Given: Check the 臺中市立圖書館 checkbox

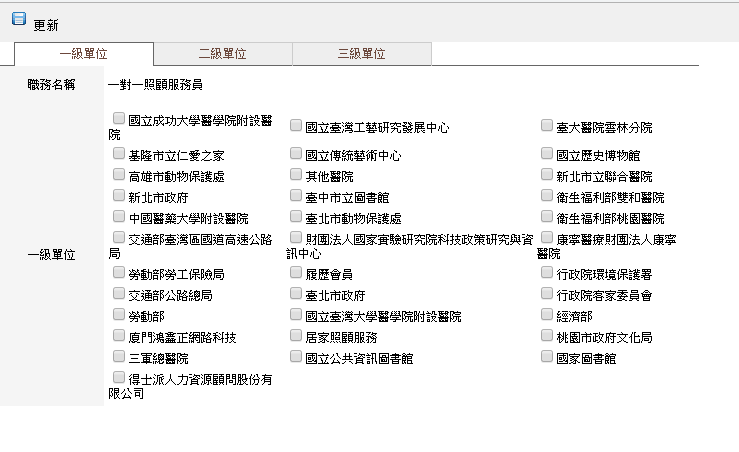Looking at the screenshot, I should 296,196.
